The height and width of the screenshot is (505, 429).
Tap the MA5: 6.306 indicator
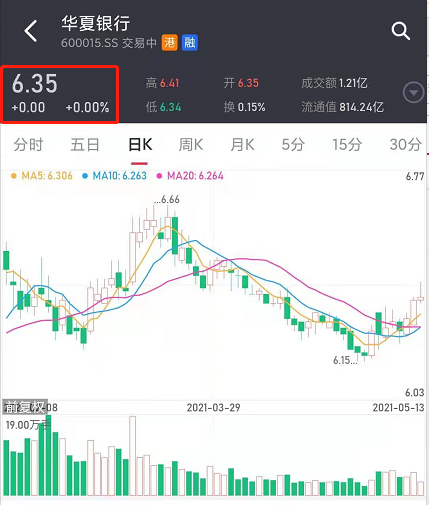[42, 176]
